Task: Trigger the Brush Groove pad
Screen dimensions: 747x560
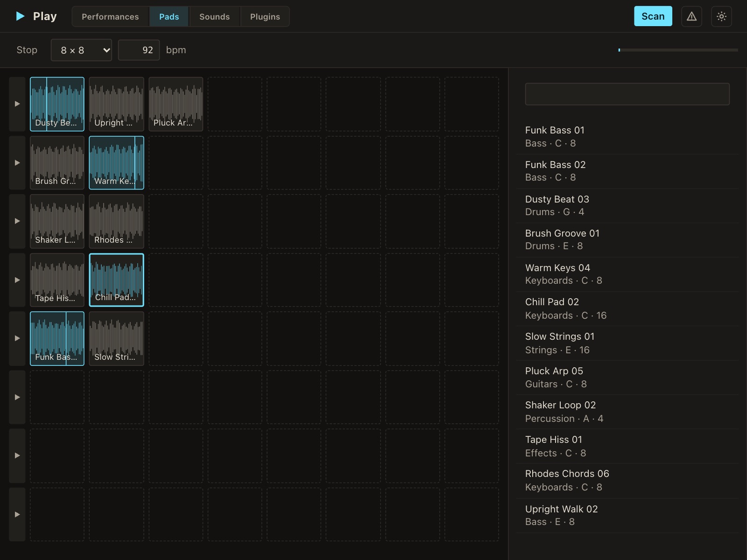Action: tap(57, 163)
